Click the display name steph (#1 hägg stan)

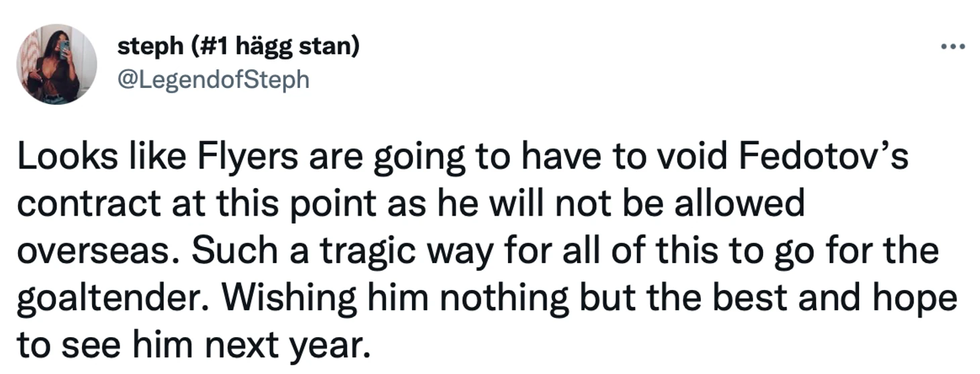(x=239, y=48)
